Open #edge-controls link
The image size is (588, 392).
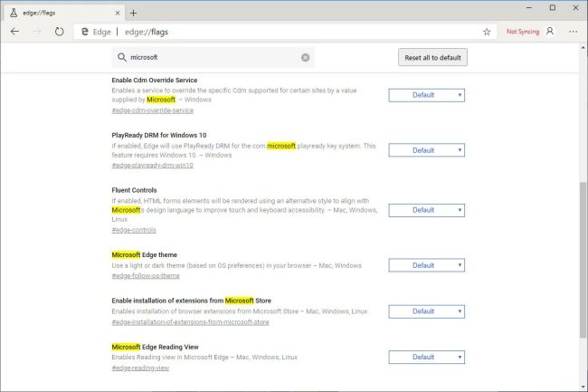click(134, 230)
